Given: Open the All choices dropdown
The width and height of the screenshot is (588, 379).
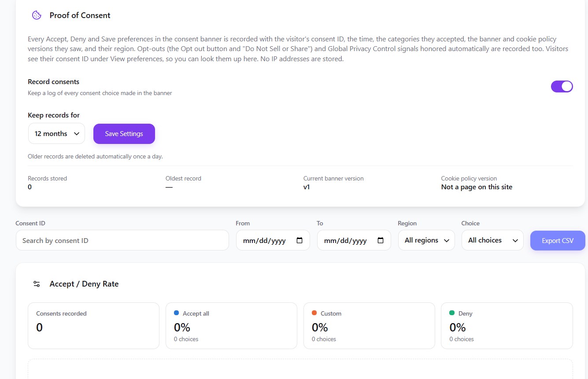Looking at the screenshot, I should (492, 240).
